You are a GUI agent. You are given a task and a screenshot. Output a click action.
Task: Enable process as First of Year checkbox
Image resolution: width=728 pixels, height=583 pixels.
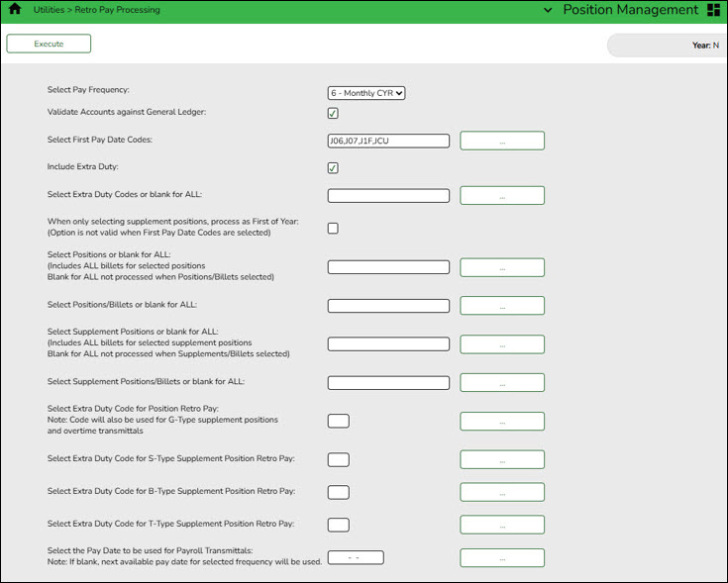pos(333,228)
